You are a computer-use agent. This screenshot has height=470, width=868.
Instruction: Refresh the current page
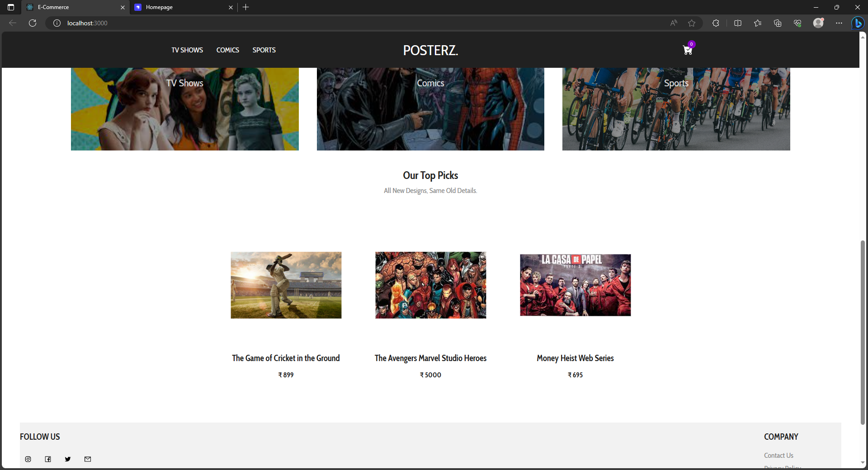[x=32, y=23]
